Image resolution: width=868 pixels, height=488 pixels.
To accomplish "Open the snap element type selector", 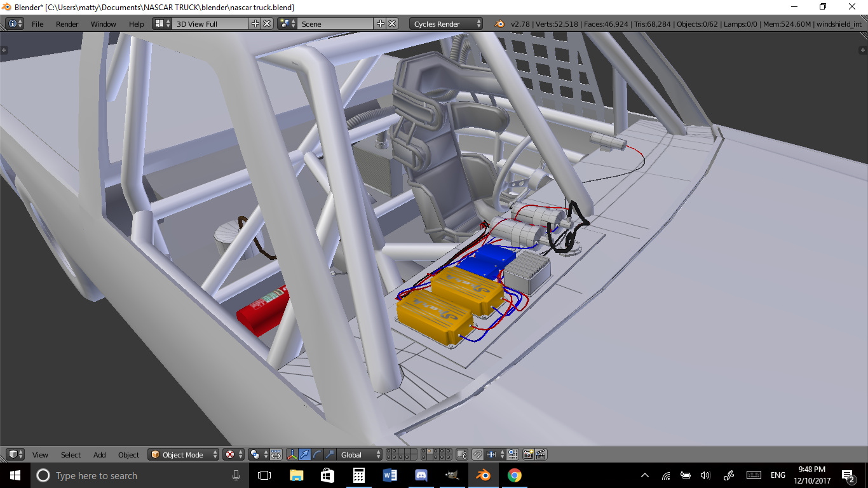I will (494, 454).
